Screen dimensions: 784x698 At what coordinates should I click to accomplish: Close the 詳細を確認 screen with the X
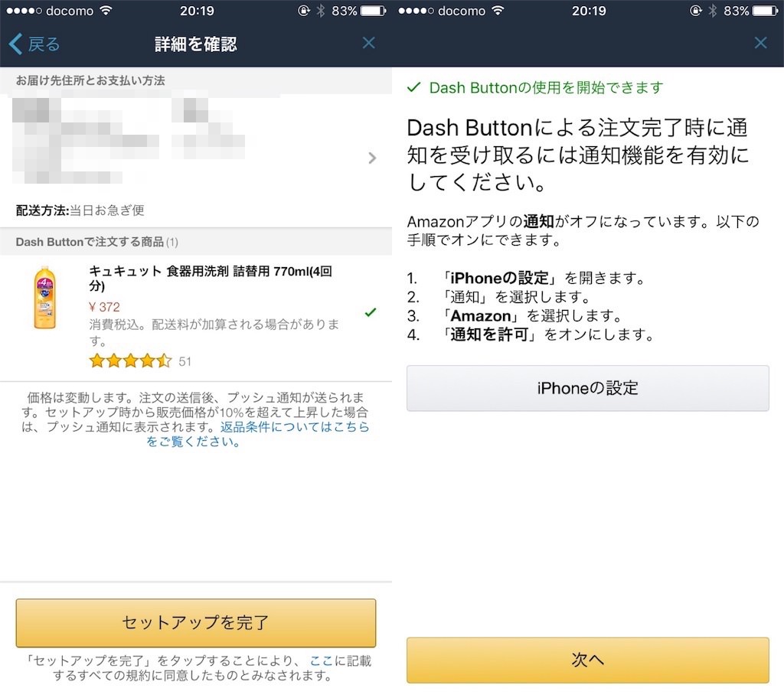coord(369,43)
